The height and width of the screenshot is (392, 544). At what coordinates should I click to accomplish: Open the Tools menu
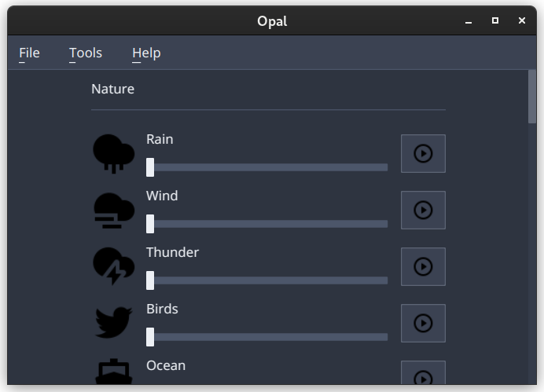click(x=86, y=53)
